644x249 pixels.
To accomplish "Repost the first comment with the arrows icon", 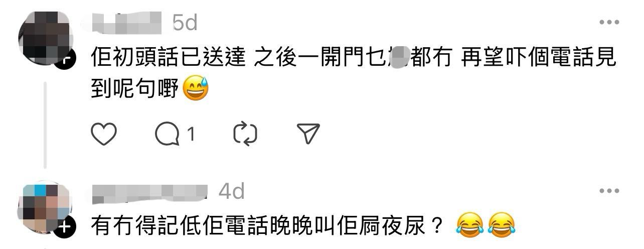I will 245,134.
